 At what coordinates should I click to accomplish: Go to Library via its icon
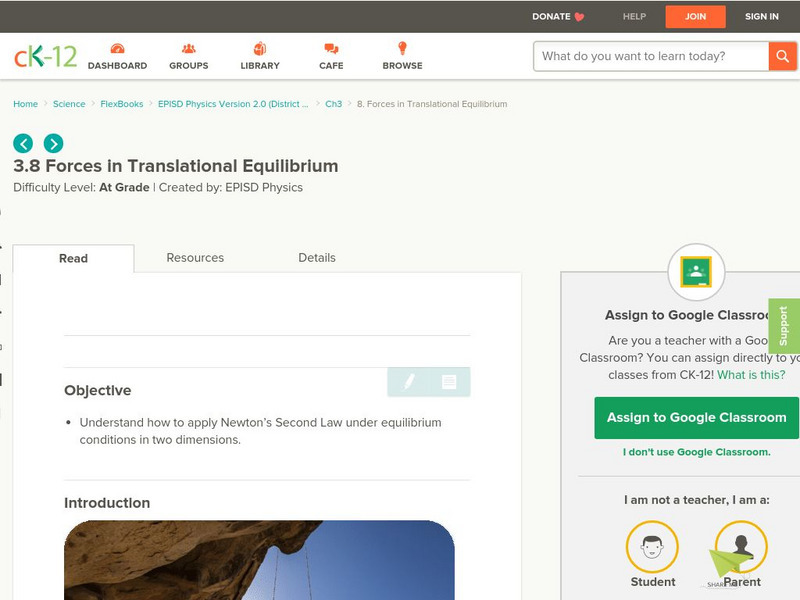(260, 49)
